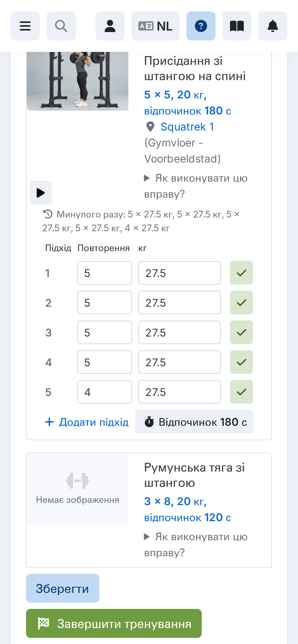
Task: Play the squat exercise video
Action: [x=41, y=193]
